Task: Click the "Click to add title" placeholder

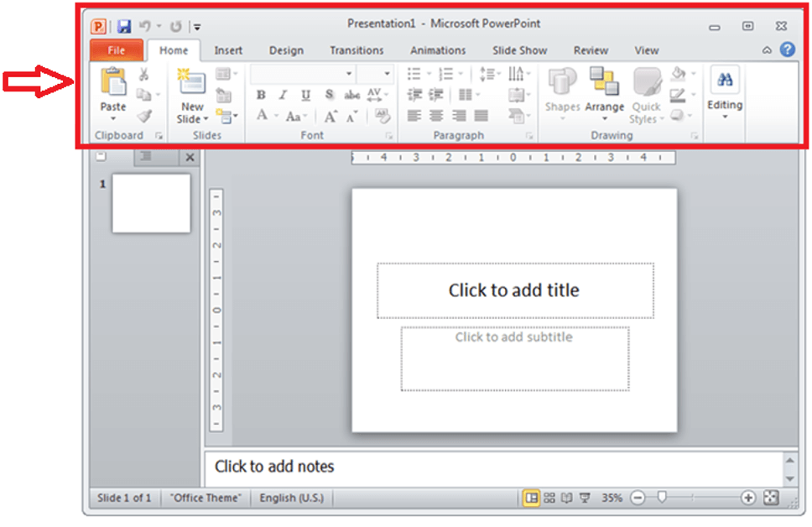Action: [515, 290]
